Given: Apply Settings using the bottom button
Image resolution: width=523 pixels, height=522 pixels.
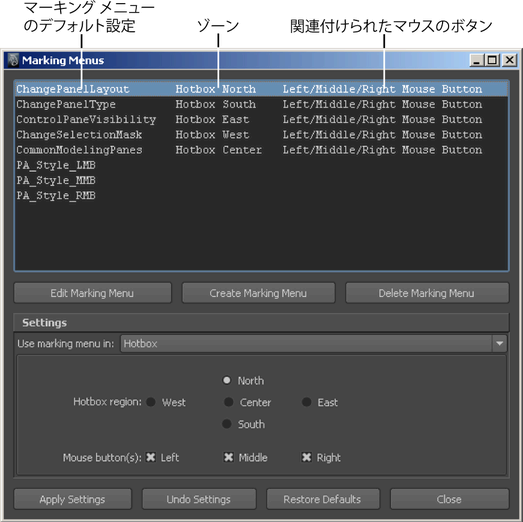Looking at the screenshot, I should pyautogui.click(x=72, y=499).
